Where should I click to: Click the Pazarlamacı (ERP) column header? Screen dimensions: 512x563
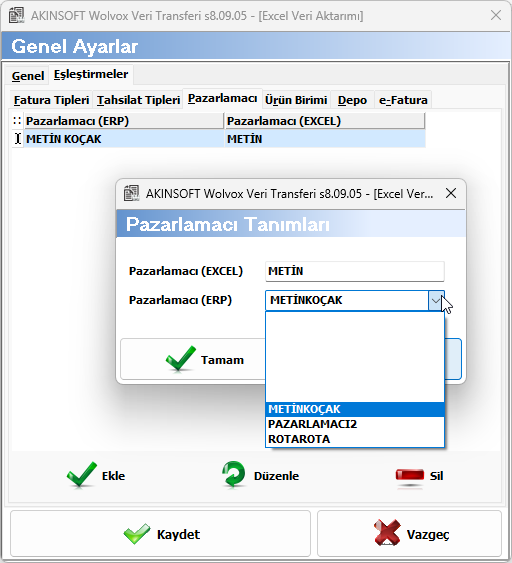[x=124, y=121]
